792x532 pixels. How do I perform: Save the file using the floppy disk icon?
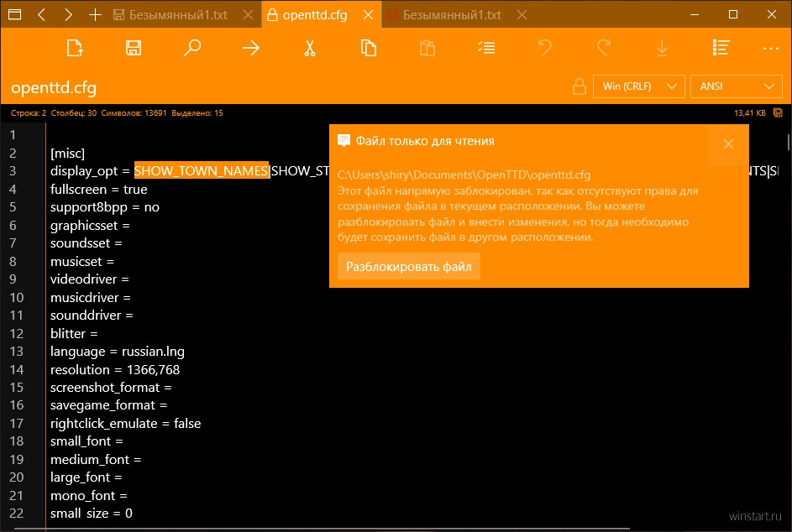point(134,48)
